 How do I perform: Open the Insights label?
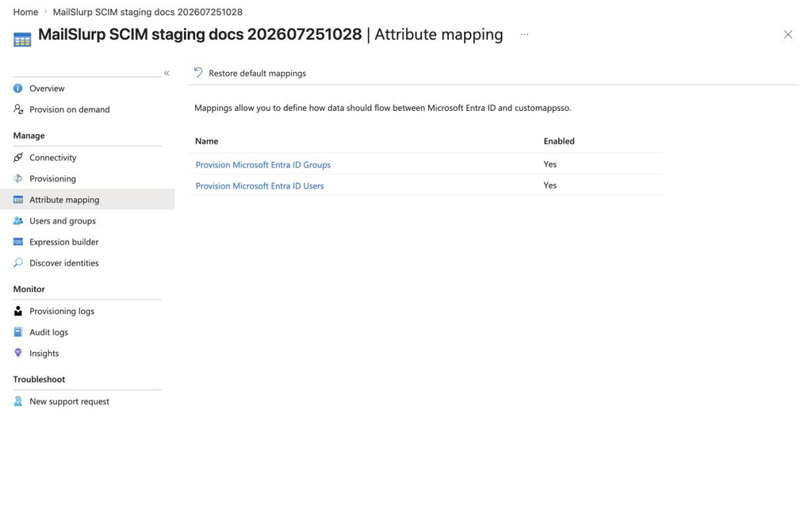tap(44, 354)
